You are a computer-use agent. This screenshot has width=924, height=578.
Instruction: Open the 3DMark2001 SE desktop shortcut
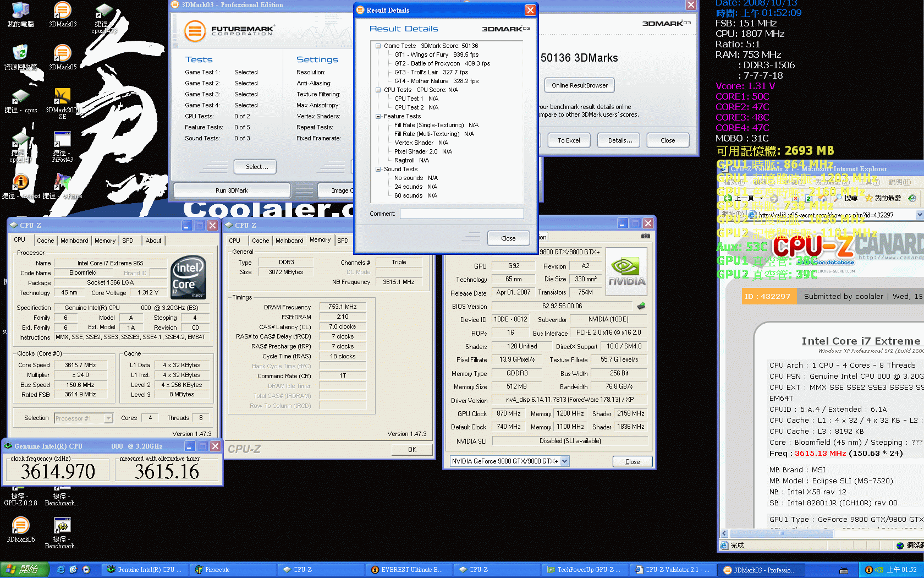click(62, 103)
